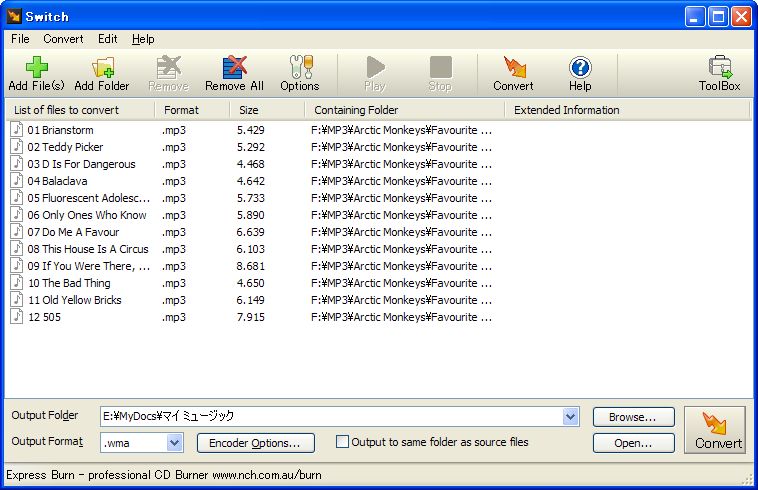Click the size value 5.429
758x490 pixels.
pyautogui.click(x=250, y=130)
